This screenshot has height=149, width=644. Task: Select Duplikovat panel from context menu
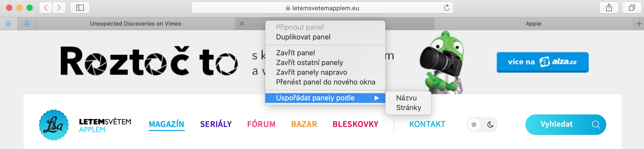[303, 37]
